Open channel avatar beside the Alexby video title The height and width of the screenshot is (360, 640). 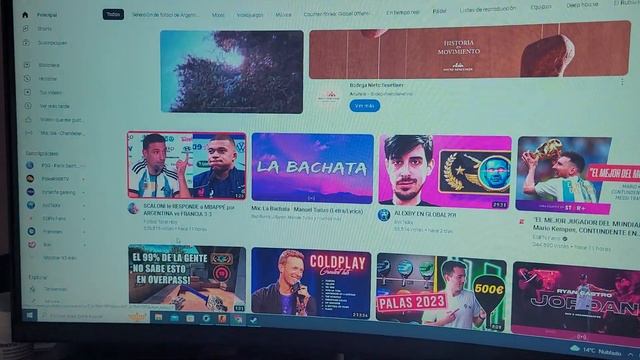[x=384, y=215]
